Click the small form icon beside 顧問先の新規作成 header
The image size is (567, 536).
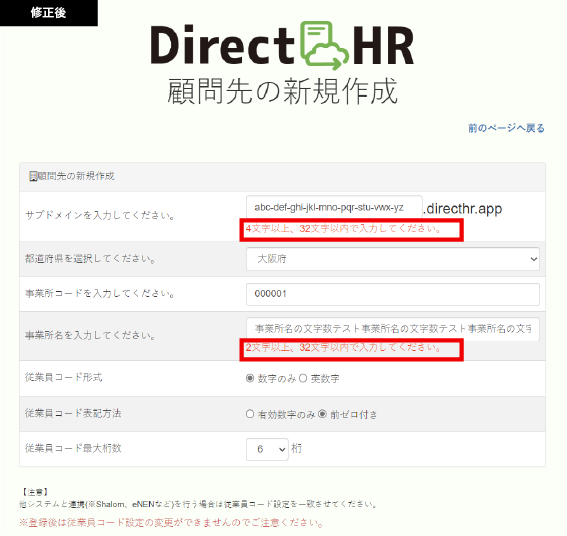[x=33, y=176]
